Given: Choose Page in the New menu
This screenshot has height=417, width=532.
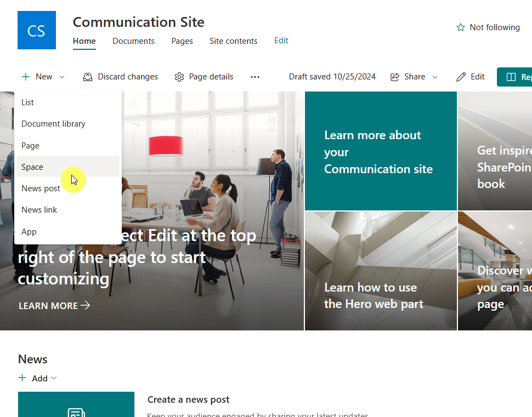Looking at the screenshot, I should click(68, 145).
